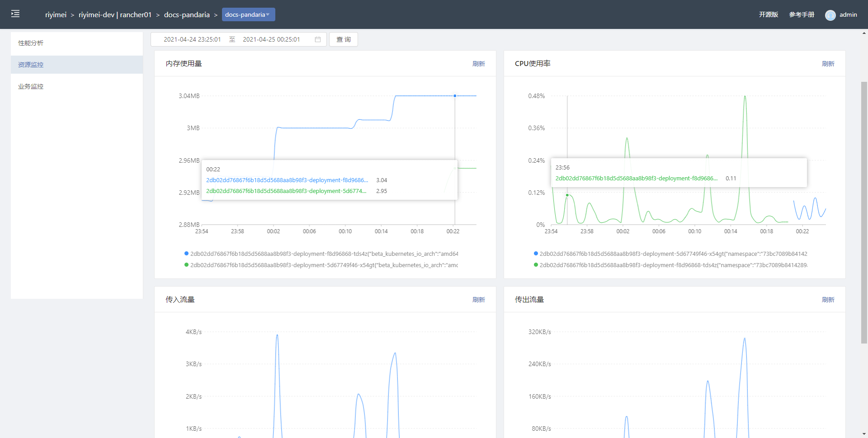868x438 pixels.
Task: Select 业务监控 in the sidebar
Action: click(77, 86)
